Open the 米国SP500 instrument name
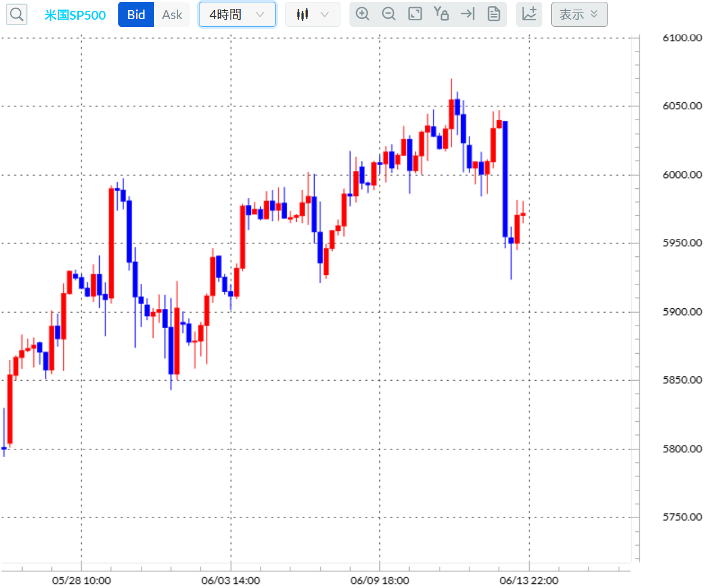 coord(75,15)
